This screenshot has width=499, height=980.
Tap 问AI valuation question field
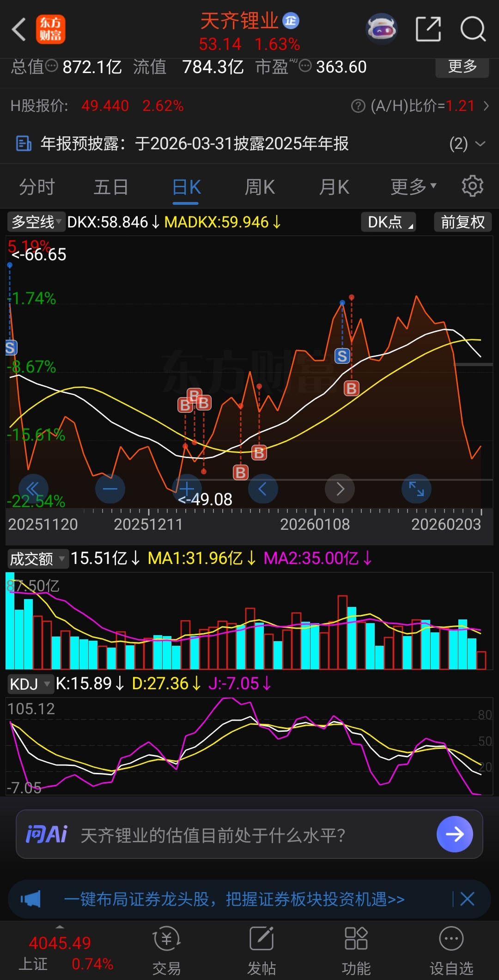(249, 834)
